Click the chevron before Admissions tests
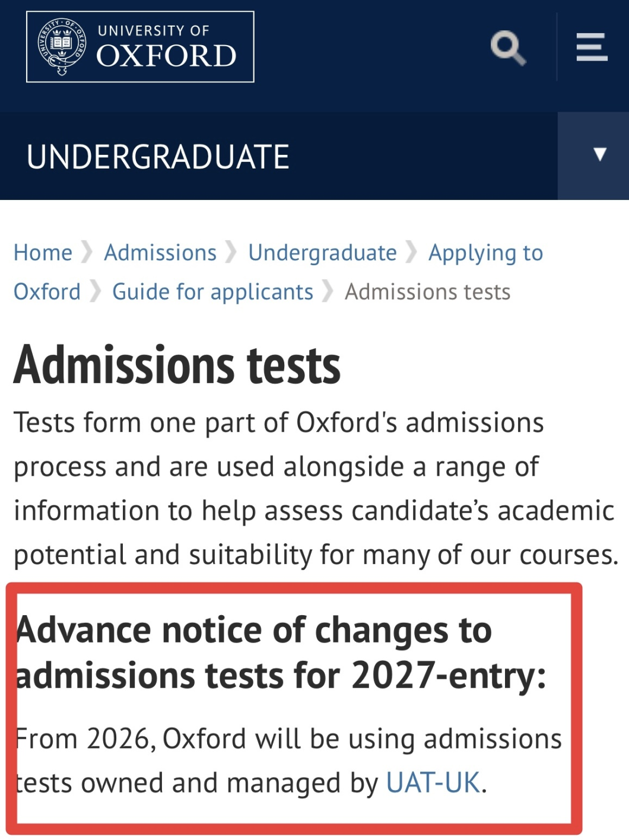Viewport: 629px width, 840px height. tap(328, 291)
